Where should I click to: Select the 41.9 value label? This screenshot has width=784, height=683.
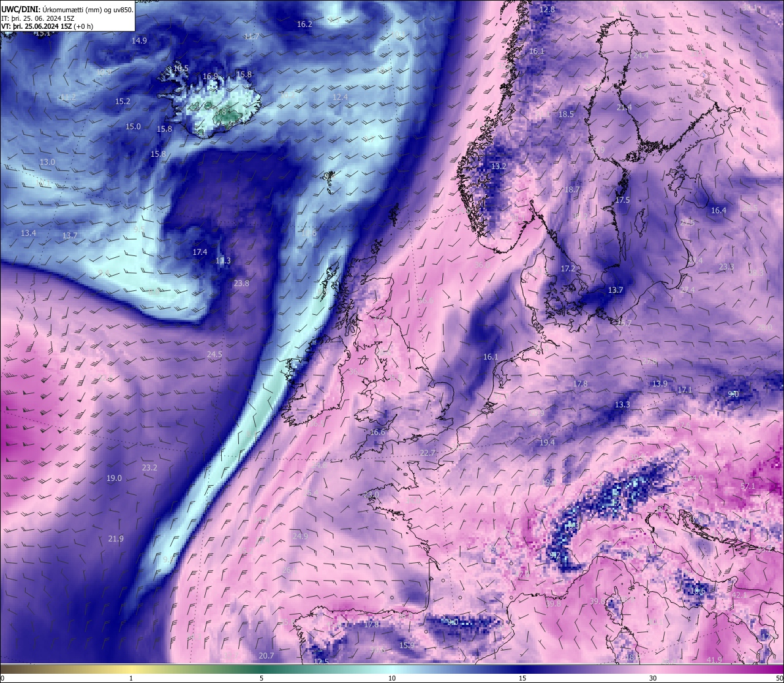[714, 660]
